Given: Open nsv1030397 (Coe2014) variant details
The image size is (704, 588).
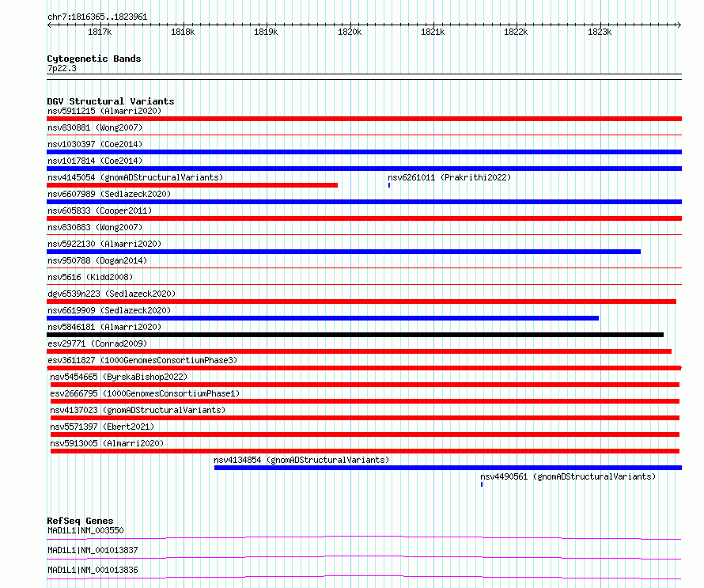Looking at the screenshot, I should [x=95, y=144].
